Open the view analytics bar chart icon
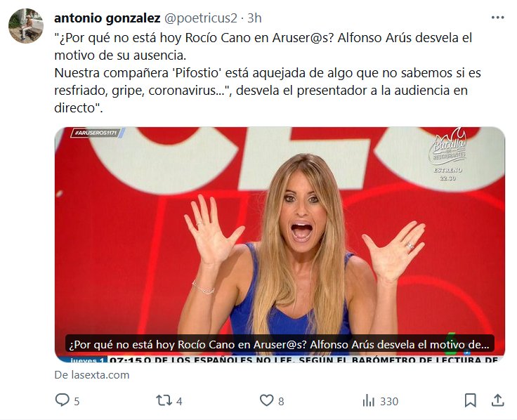517x420 pixels. click(x=369, y=401)
